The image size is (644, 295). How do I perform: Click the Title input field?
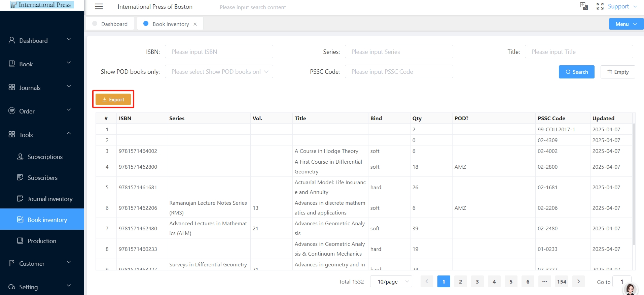(x=579, y=52)
